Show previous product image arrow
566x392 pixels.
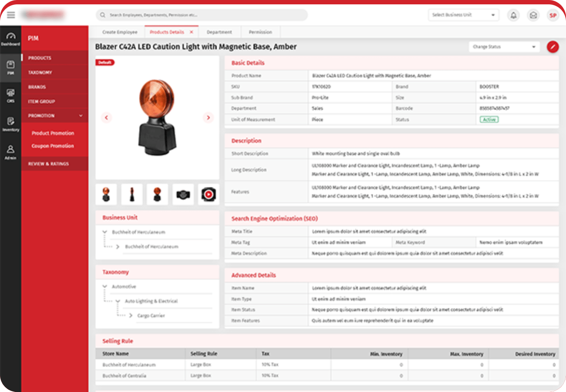point(106,118)
